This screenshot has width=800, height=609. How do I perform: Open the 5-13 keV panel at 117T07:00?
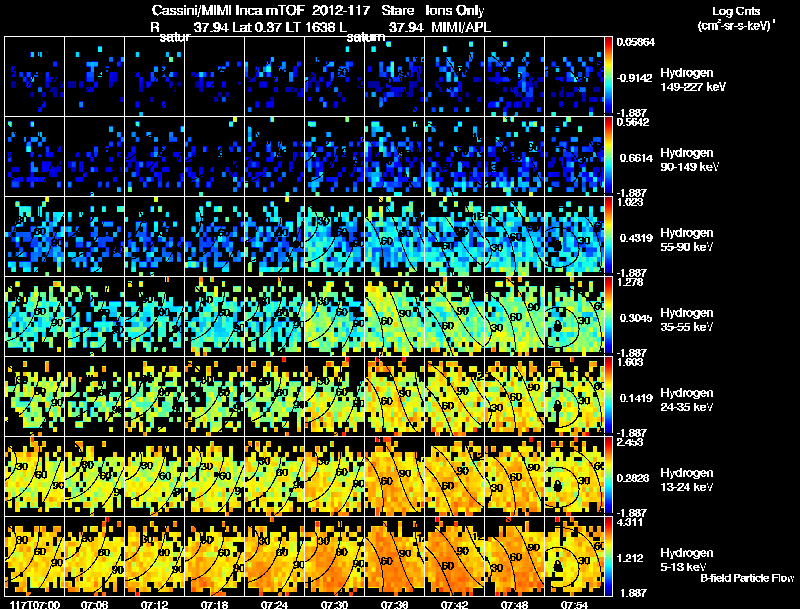pos(35,556)
